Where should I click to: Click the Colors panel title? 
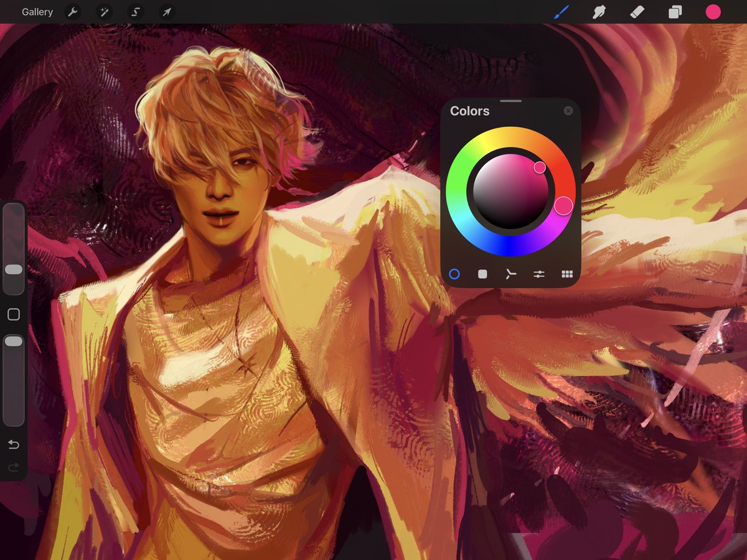470,111
